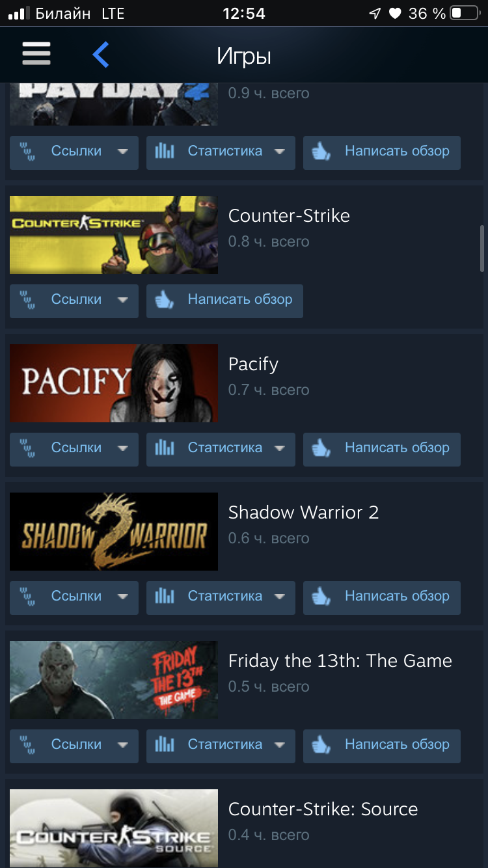The width and height of the screenshot is (488, 868).
Task: Click links icon under Counter-Strike
Action: pyautogui.click(x=28, y=300)
